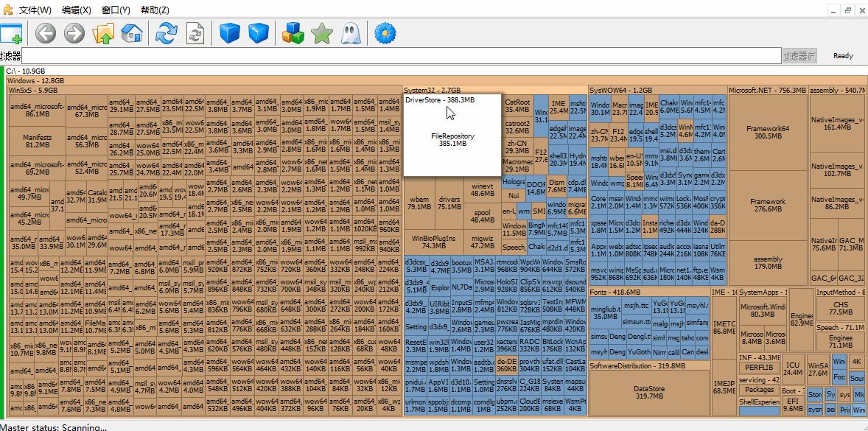Toggle the ghost toolbar icon
Viewport: 868px width, 431px height.
349,33
